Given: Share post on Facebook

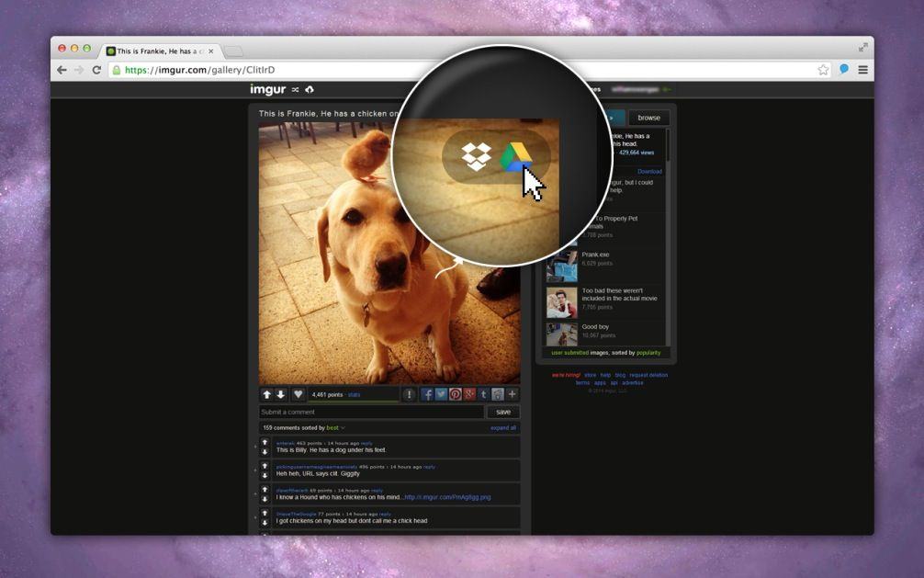Looking at the screenshot, I should (427, 394).
